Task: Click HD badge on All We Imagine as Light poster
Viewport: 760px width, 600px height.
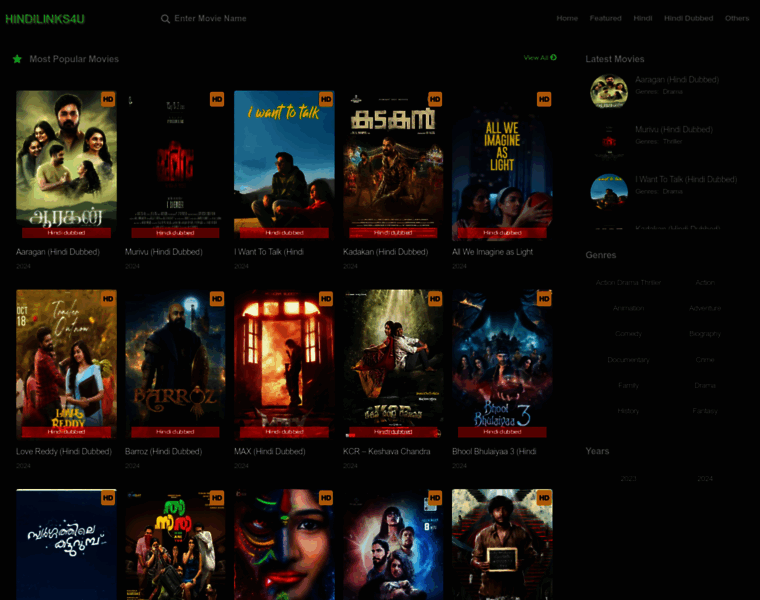Action: point(544,99)
